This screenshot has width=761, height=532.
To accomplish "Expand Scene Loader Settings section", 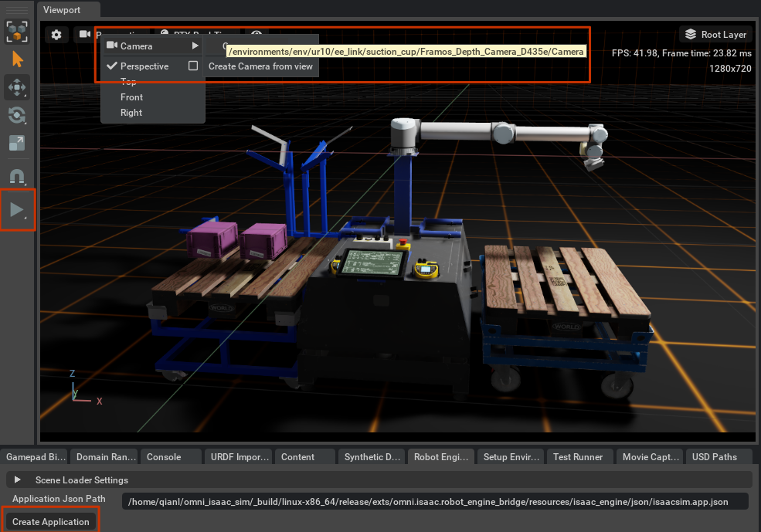I will pos(18,479).
